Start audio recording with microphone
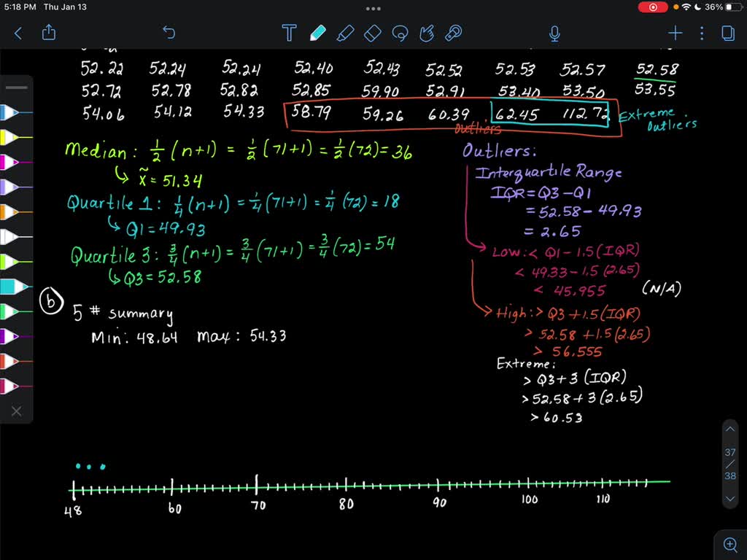 coord(554,33)
